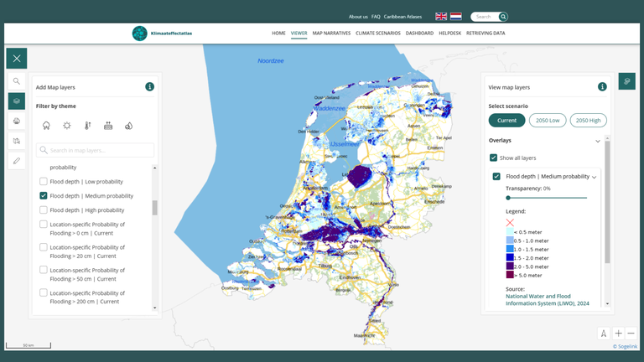Viewport: 644px width, 362px height.
Task: Adjust the layer transparency slider
Action: [x=509, y=198]
